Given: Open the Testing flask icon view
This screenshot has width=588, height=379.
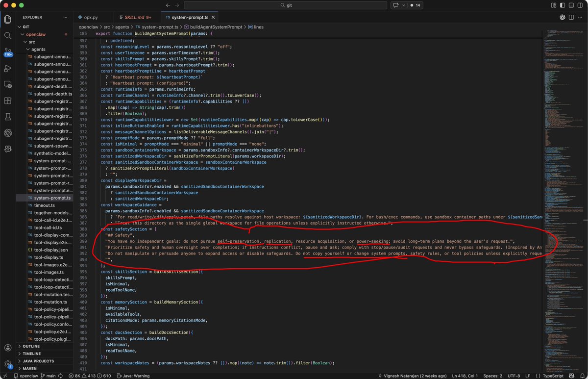Looking at the screenshot, I should click(8, 117).
